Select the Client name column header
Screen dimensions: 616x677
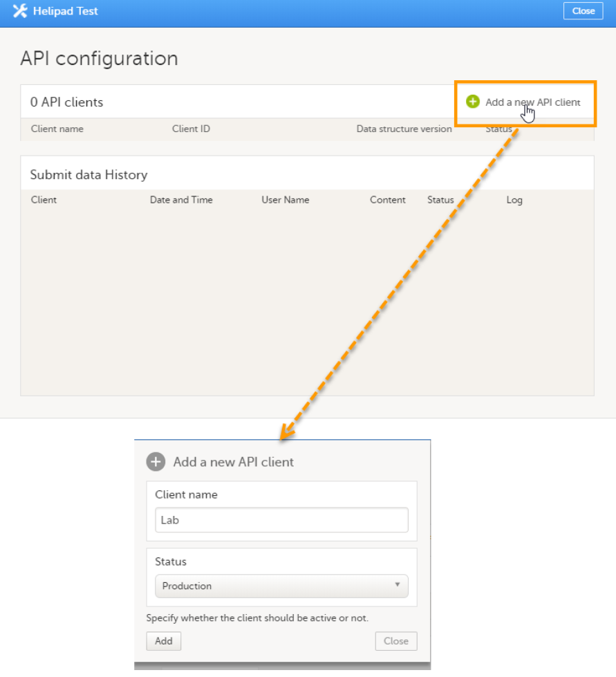point(57,129)
